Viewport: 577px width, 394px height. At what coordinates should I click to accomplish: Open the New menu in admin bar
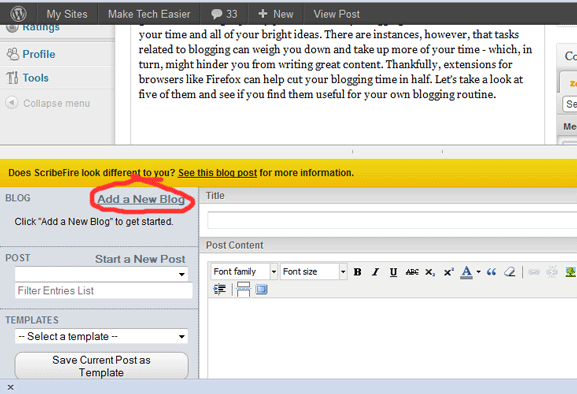(276, 14)
